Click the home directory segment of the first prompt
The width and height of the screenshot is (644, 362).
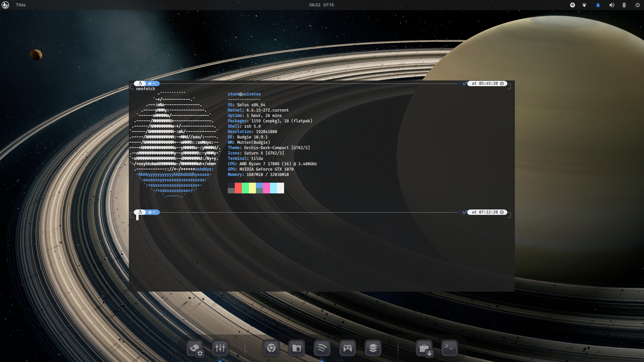(x=152, y=83)
